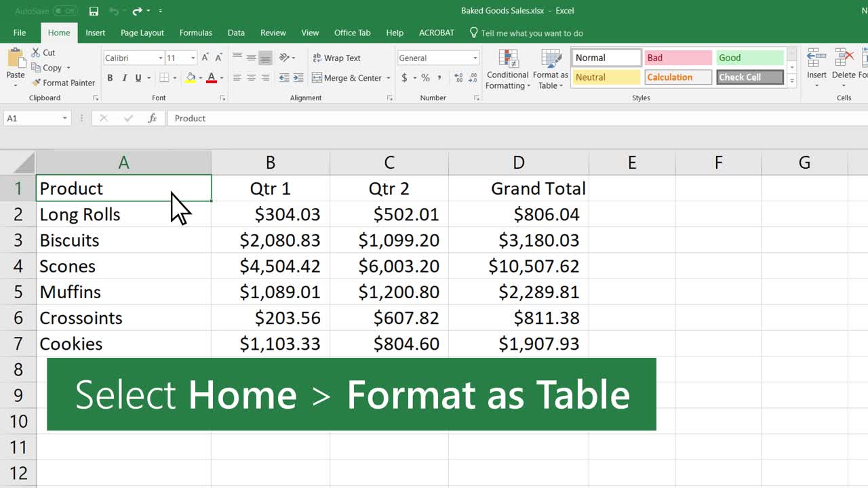
Task: Switch to the Page Layout tab
Action: pyautogui.click(x=142, y=33)
